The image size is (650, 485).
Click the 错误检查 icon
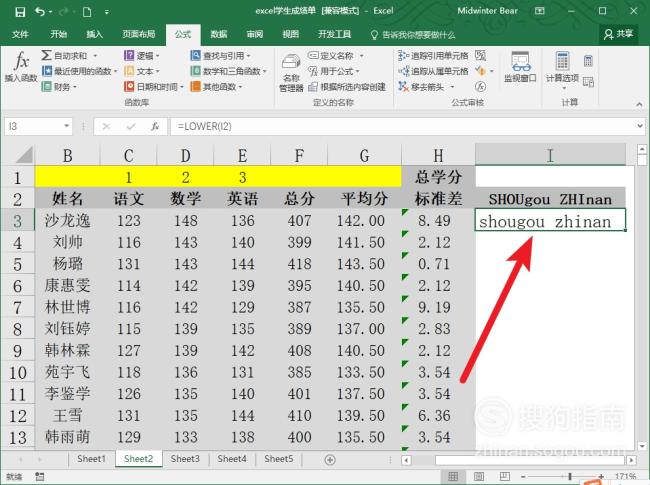480,71
